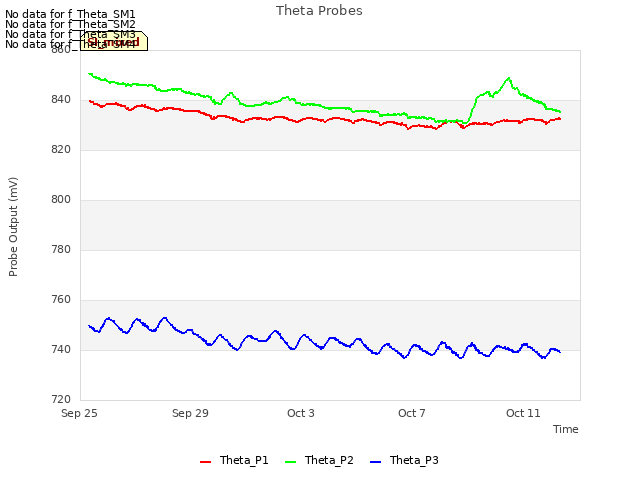Toggle Theta_P1 series in legend

234,460
